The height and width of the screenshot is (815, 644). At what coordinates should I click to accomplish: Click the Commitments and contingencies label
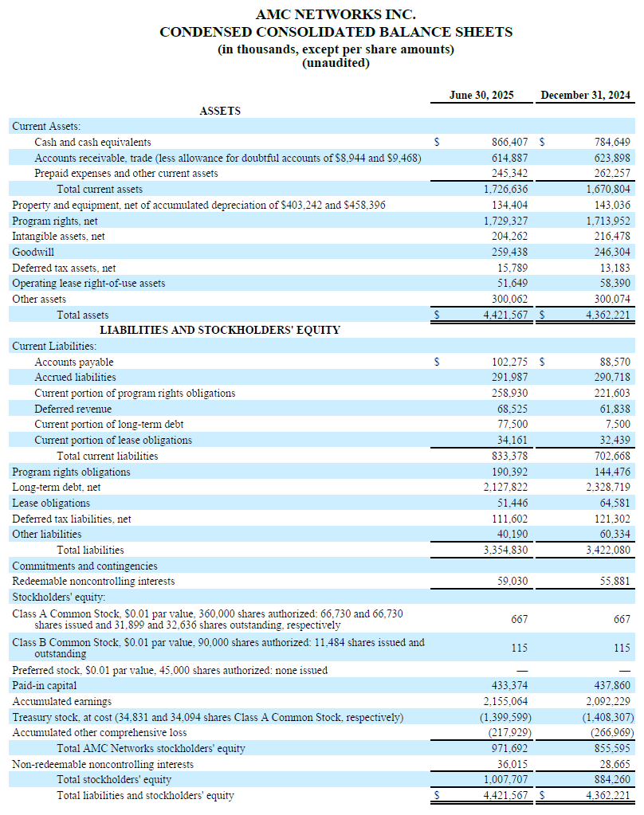pyautogui.click(x=84, y=566)
